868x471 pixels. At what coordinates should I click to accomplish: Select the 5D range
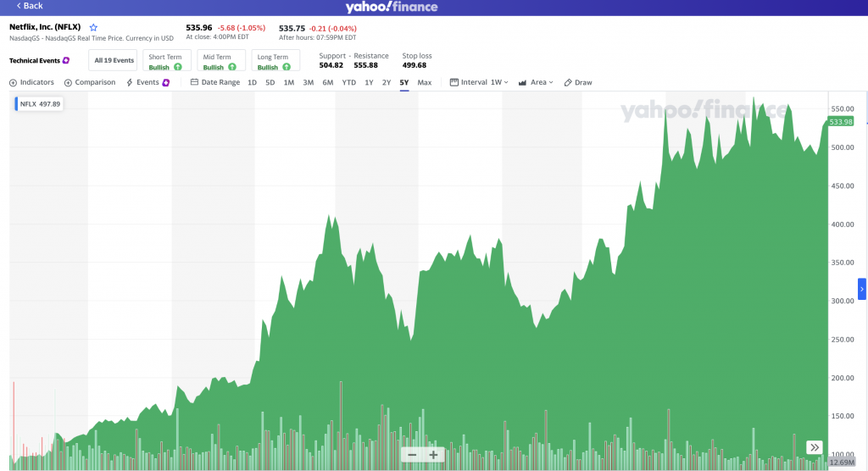point(270,82)
